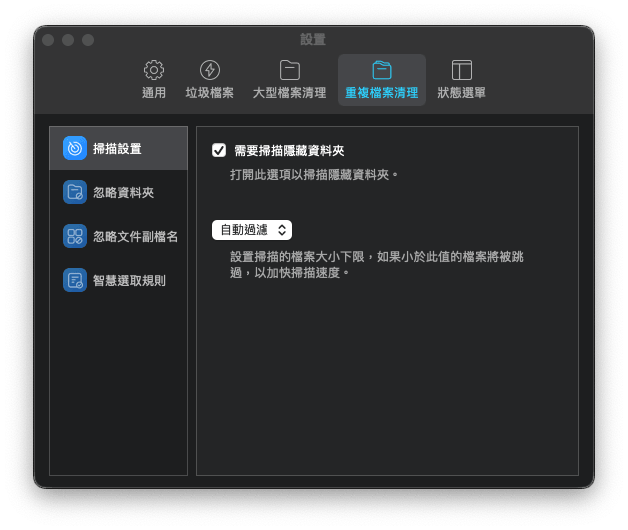Select the 垃圾檔案 lightning bolt icon
The height and width of the screenshot is (530, 628).
[x=210, y=70]
